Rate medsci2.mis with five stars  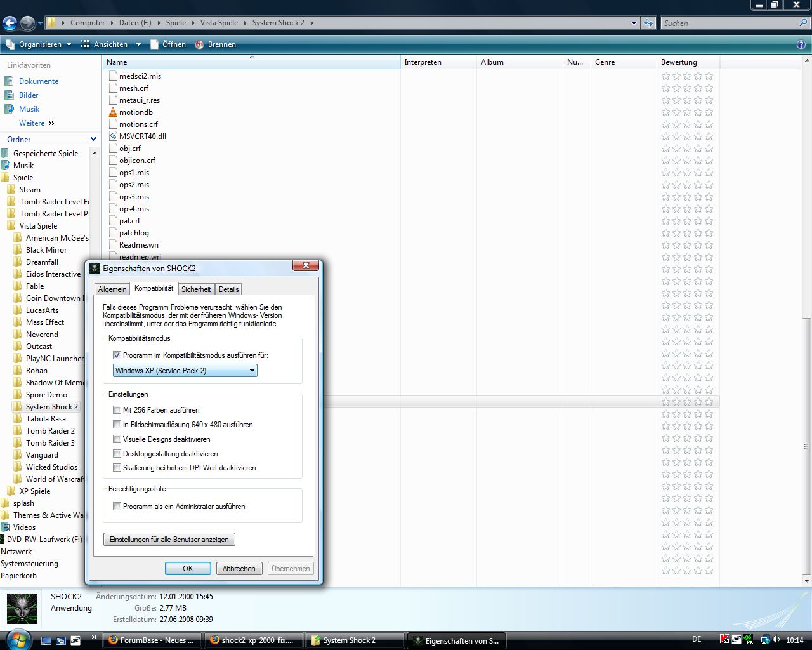tap(709, 76)
